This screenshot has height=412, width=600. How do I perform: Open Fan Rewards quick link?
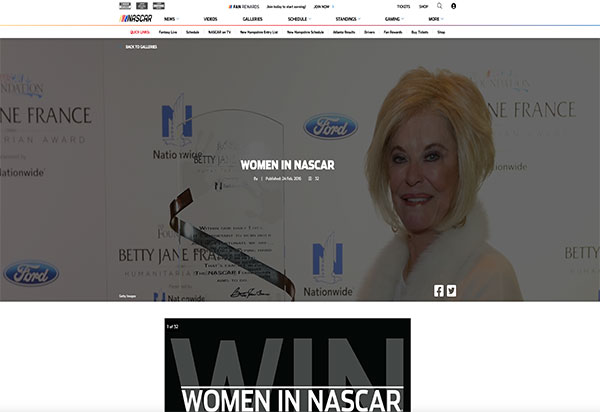tap(393, 32)
